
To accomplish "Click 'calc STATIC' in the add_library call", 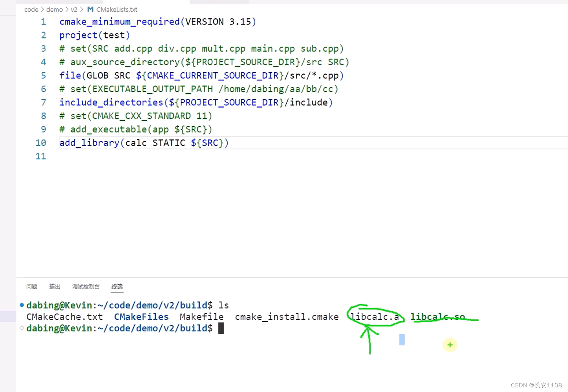I will click(x=155, y=143).
